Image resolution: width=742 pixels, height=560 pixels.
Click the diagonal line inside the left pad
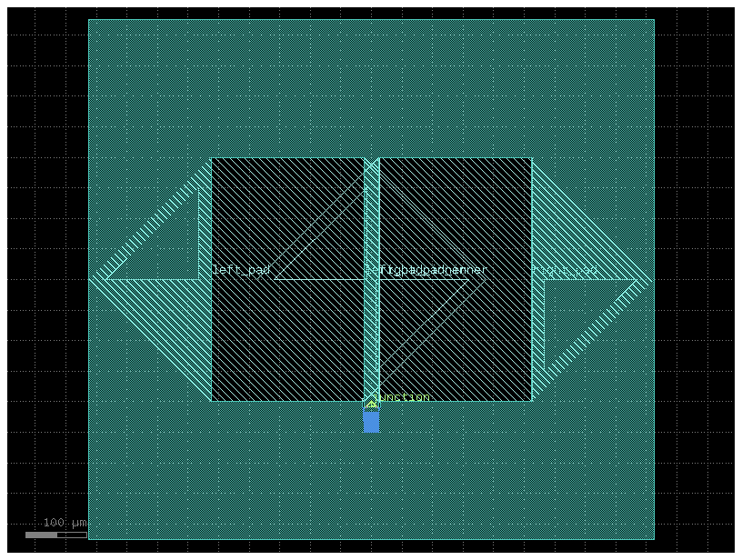318,235
